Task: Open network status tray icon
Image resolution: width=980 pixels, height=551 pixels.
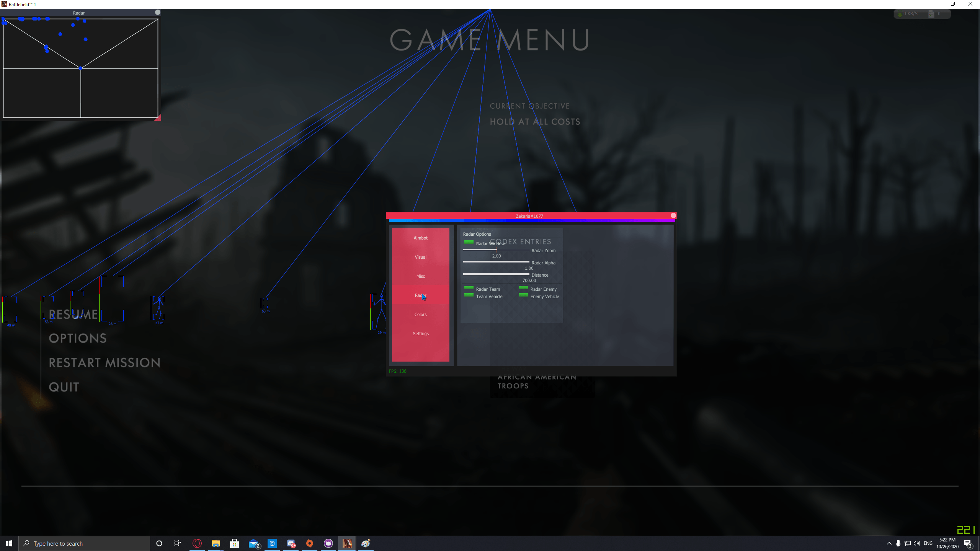Action: (907, 543)
